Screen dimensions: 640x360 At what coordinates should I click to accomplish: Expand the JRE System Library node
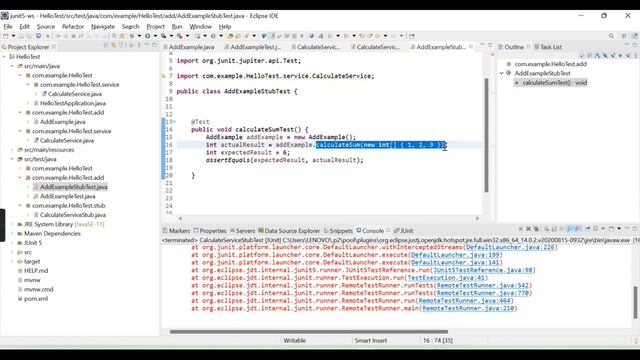[x=12, y=224]
